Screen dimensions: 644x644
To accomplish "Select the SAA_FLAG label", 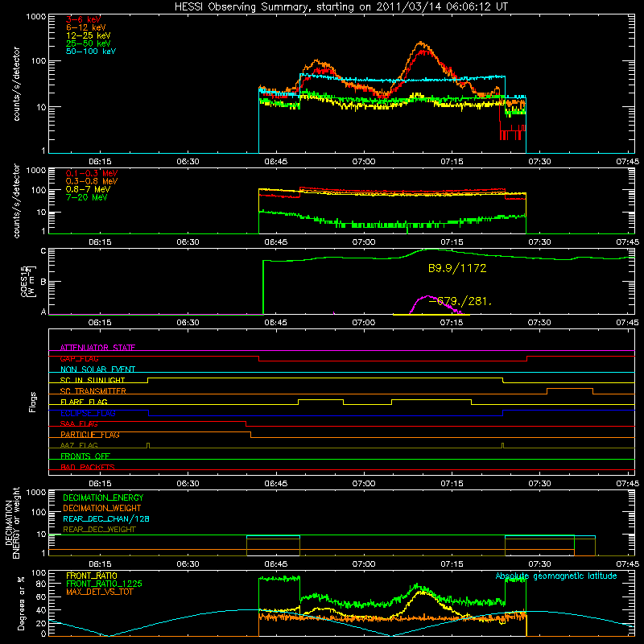I will [x=79, y=424].
